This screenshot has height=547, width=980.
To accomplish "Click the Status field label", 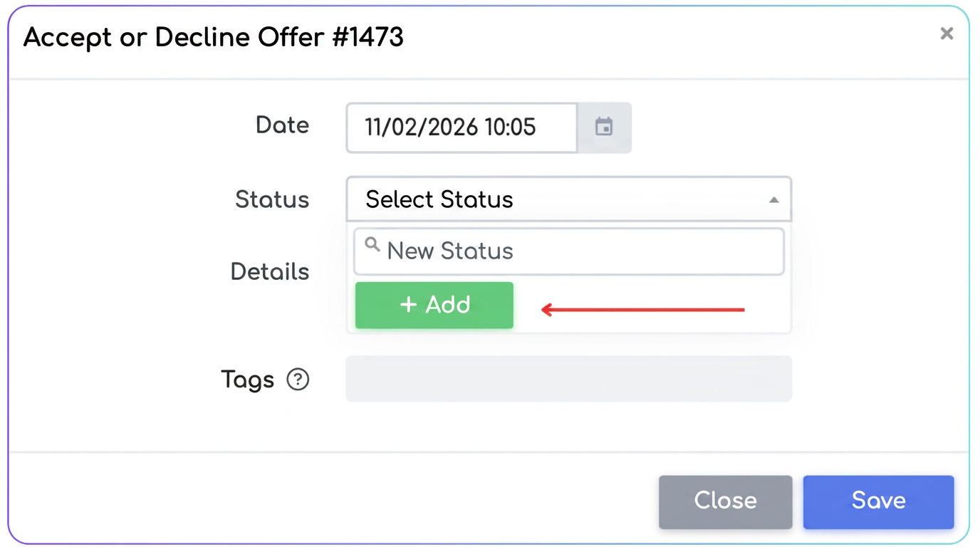I will [x=272, y=199].
